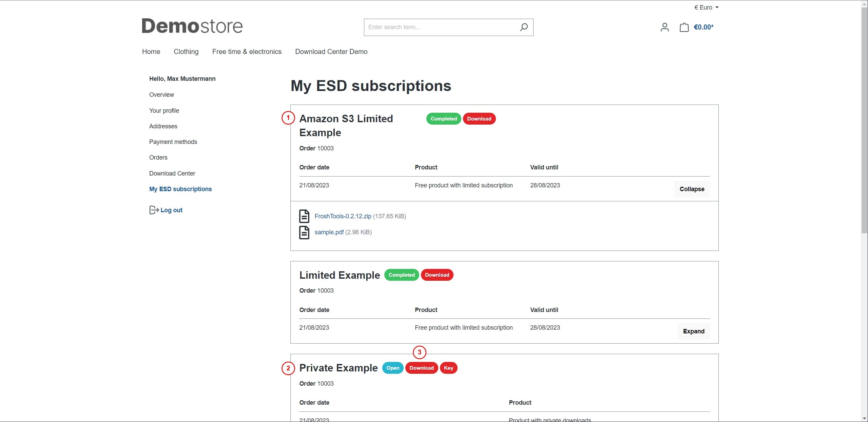Open Payment methods in sidebar
Screen dimensions: 868x422
[x=173, y=142]
